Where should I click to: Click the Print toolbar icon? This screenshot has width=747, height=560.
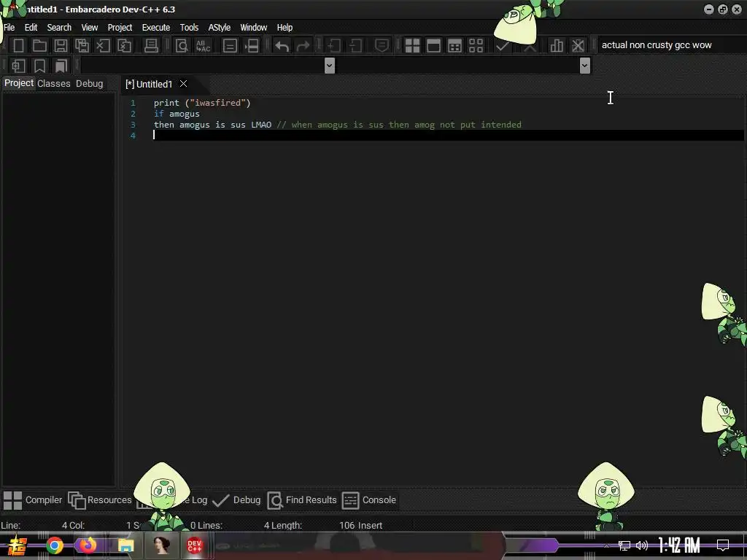(x=151, y=46)
